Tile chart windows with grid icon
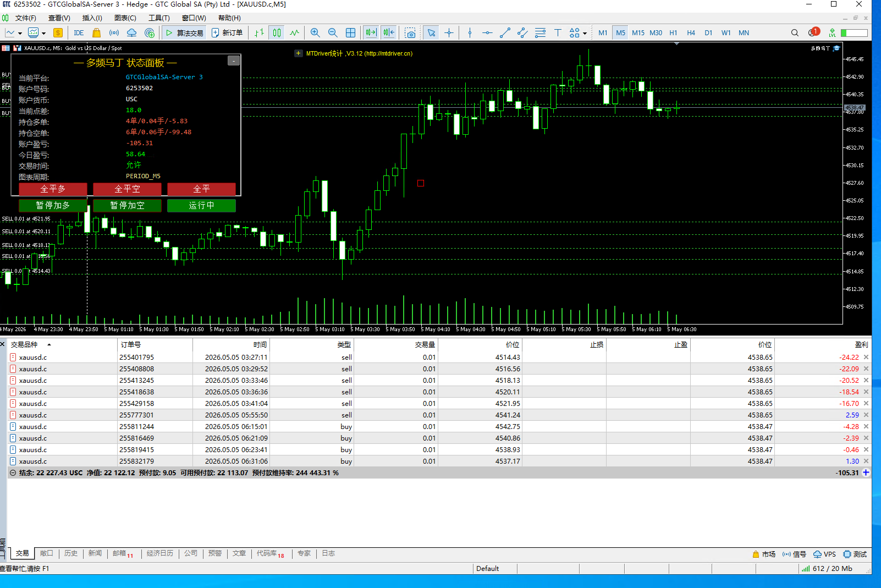Screen dimensions: 881x588 [x=350, y=33]
